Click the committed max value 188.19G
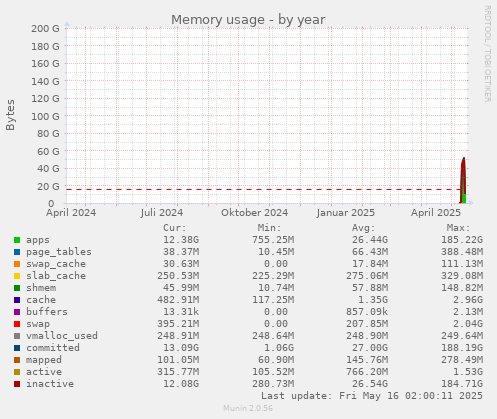 [462, 348]
